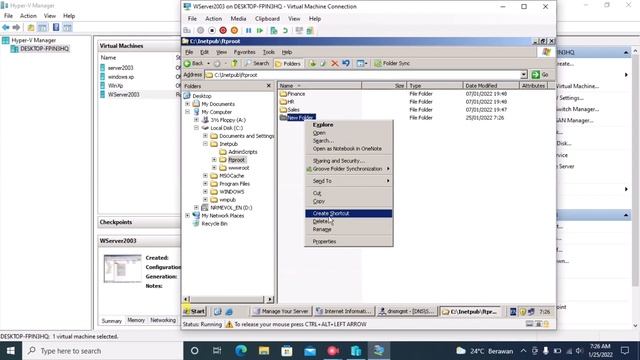Close the Folders pane with X
Viewport: 640px width, 360px height.
[x=269, y=86]
